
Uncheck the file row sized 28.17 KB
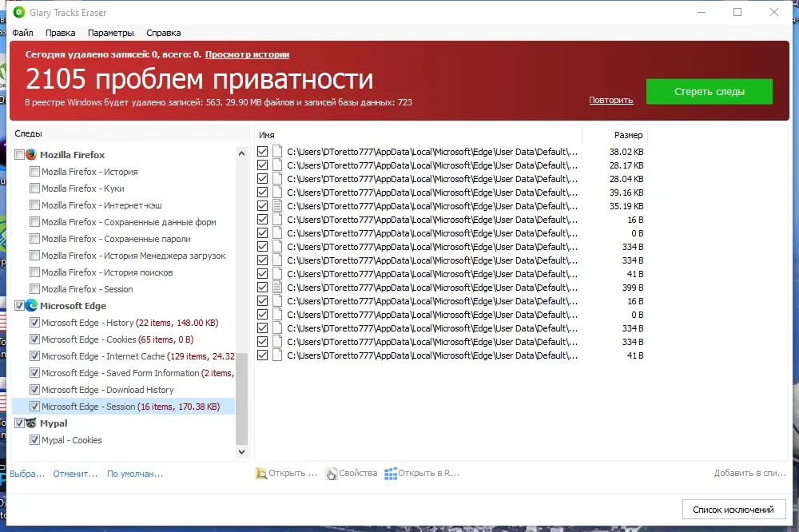click(x=262, y=165)
